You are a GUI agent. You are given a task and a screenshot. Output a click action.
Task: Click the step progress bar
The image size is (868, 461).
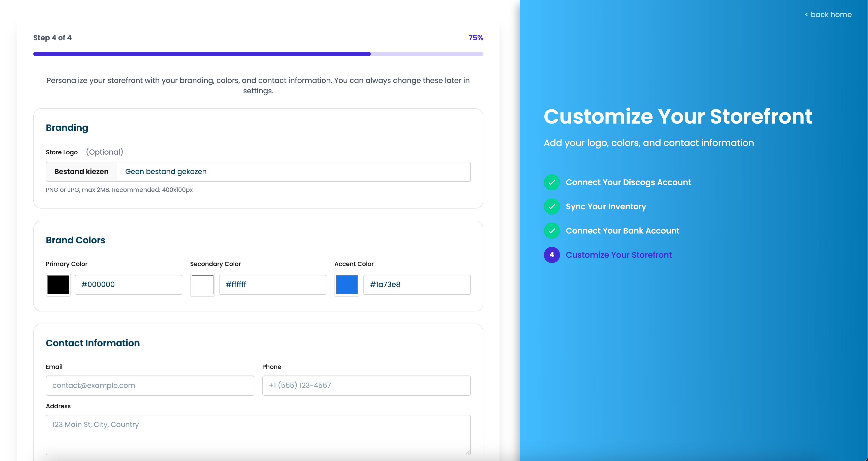click(258, 54)
